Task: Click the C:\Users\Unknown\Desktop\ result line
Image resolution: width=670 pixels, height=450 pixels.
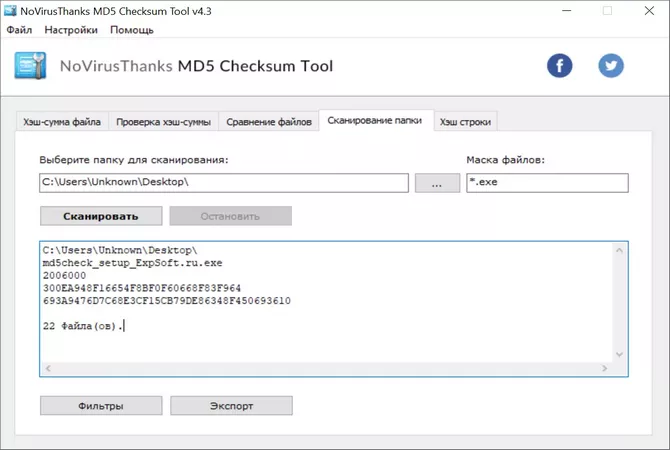Action: click(120, 250)
